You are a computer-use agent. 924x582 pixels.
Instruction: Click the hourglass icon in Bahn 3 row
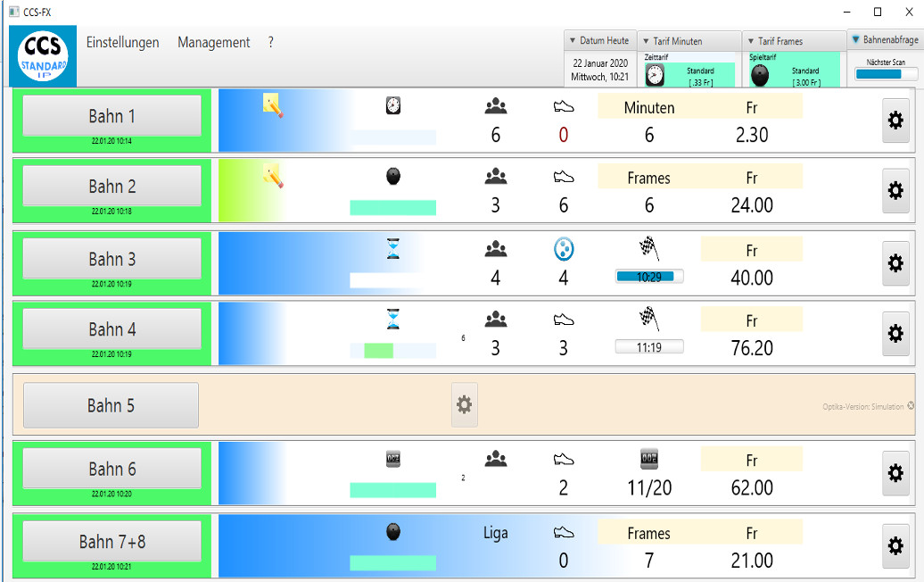392,249
